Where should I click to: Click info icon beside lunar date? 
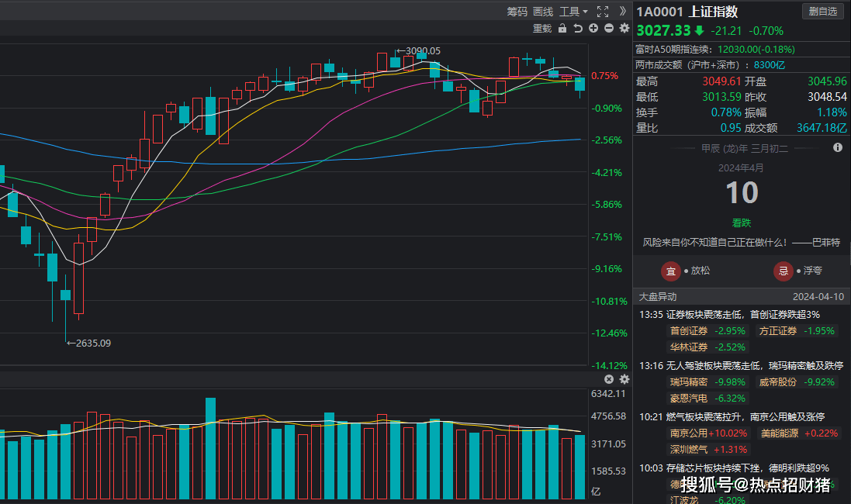pyautogui.click(x=838, y=147)
